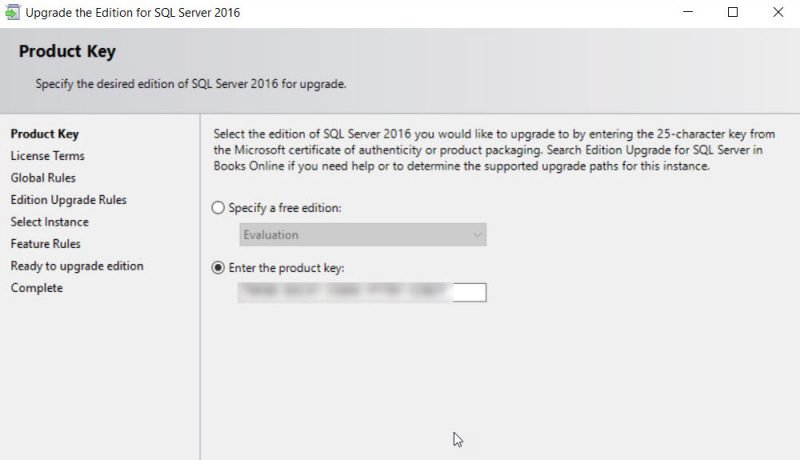Select the Edition Upgrade Rules step
The width and height of the screenshot is (800, 460).
(x=68, y=200)
